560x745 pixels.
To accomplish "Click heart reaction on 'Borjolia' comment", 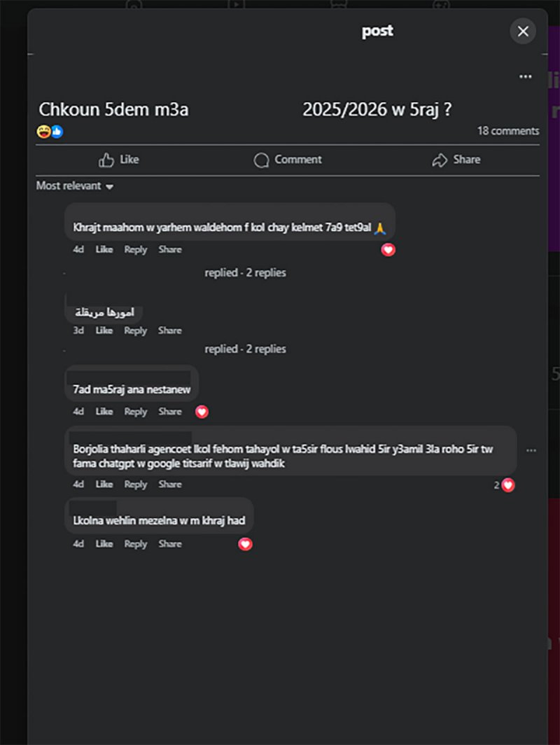I will 508,485.
